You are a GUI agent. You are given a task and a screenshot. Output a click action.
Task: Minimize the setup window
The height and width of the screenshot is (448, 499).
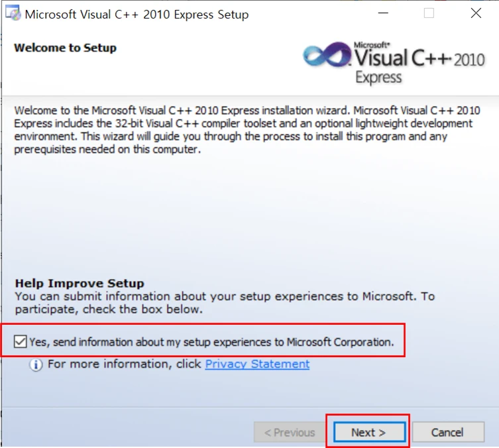click(x=382, y=13)
